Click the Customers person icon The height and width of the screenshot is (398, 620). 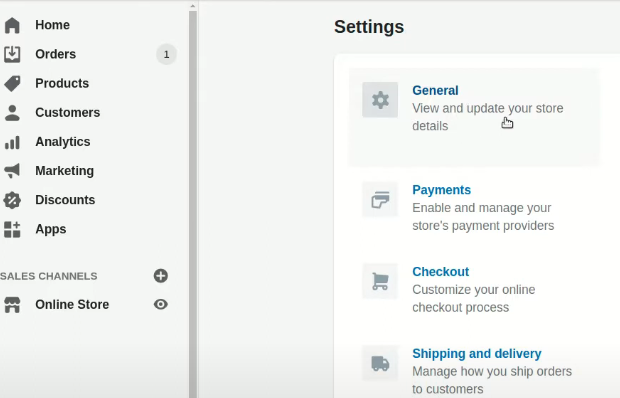[x=12, y=113]
